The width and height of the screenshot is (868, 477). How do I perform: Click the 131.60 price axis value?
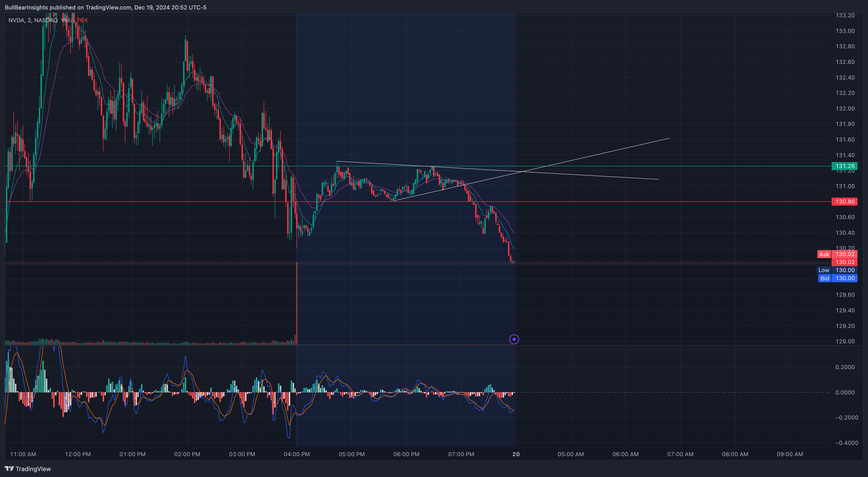click(845, 139)
